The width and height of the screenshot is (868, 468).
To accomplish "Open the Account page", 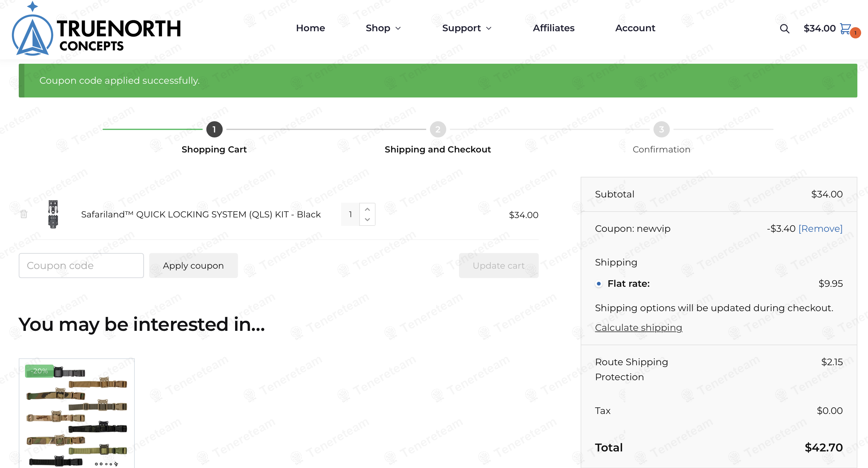I will click(x=635, y=28).
